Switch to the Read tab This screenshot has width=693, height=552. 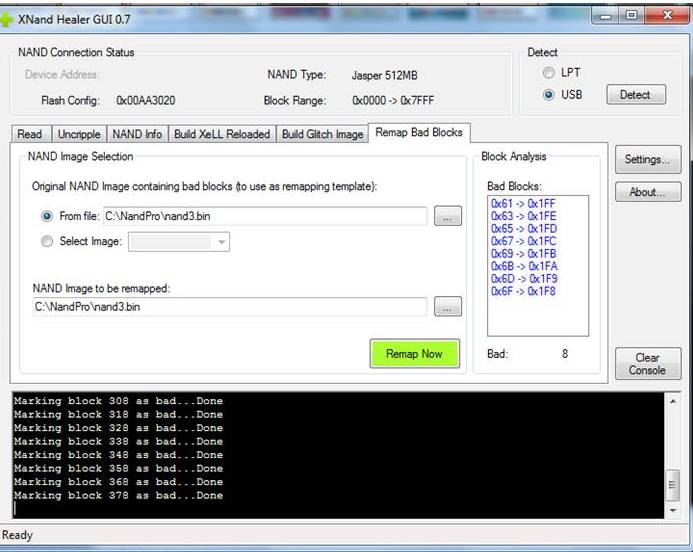click(x=30, y=134)
